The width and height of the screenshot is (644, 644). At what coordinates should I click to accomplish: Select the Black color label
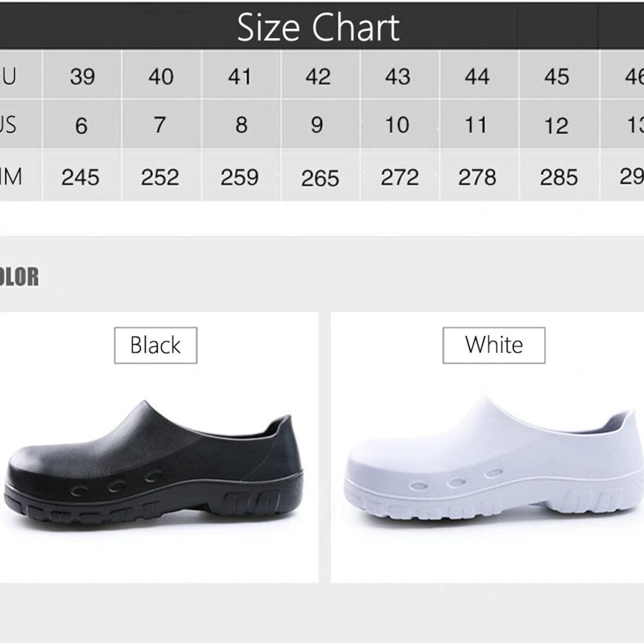[x=155, y=345]
